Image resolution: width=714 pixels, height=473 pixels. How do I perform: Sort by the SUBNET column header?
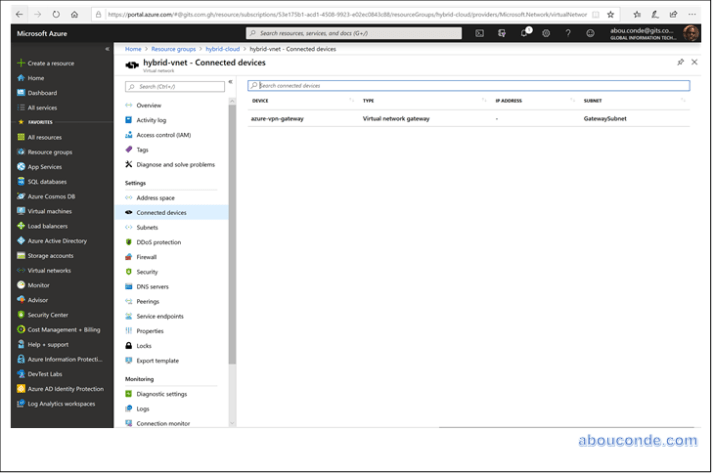(x=593, y=101)
